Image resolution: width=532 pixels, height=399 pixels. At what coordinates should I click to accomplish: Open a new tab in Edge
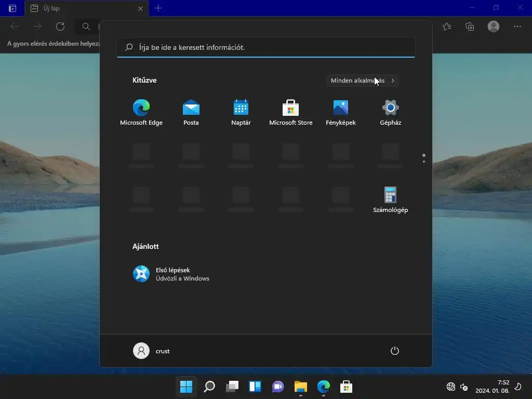click(158, 8)
